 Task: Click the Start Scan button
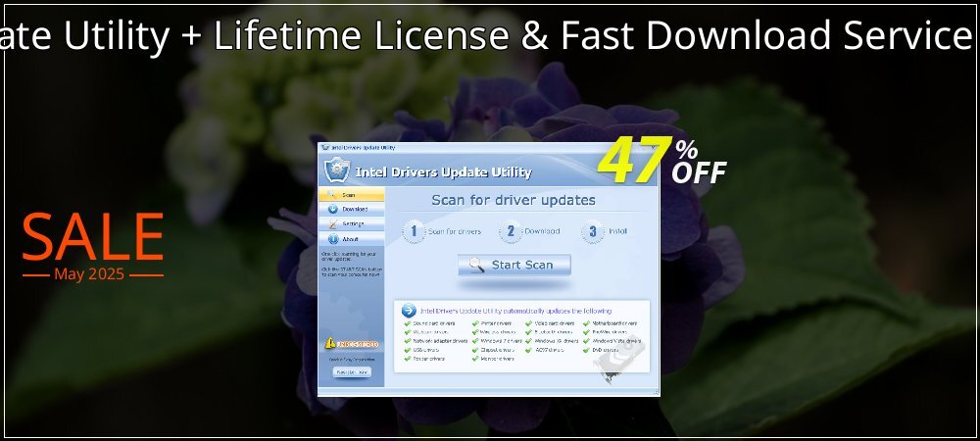(x=514, y=265)
